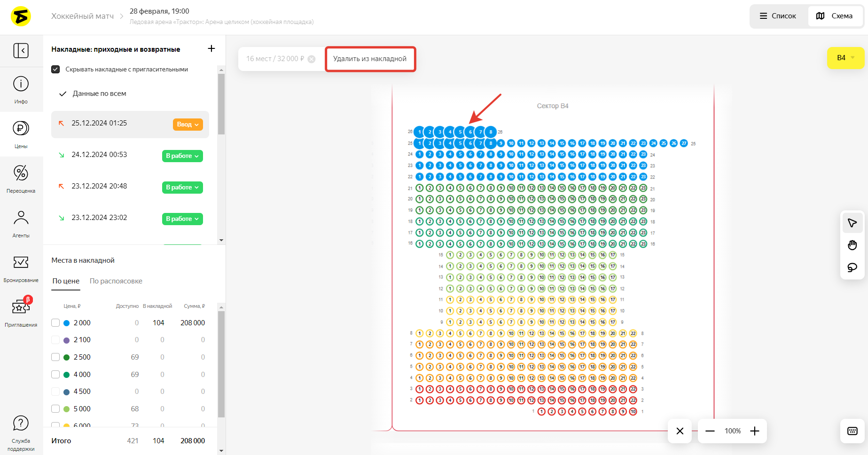This screenshot has height=455, width=868.
Task: Select the hand pan tool
Action: click(852, 245)
